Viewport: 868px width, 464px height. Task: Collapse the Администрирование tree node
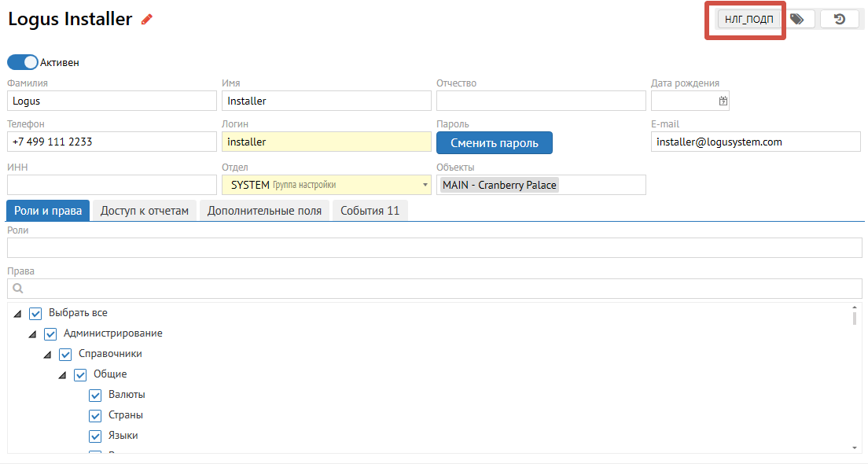point(32,334)
